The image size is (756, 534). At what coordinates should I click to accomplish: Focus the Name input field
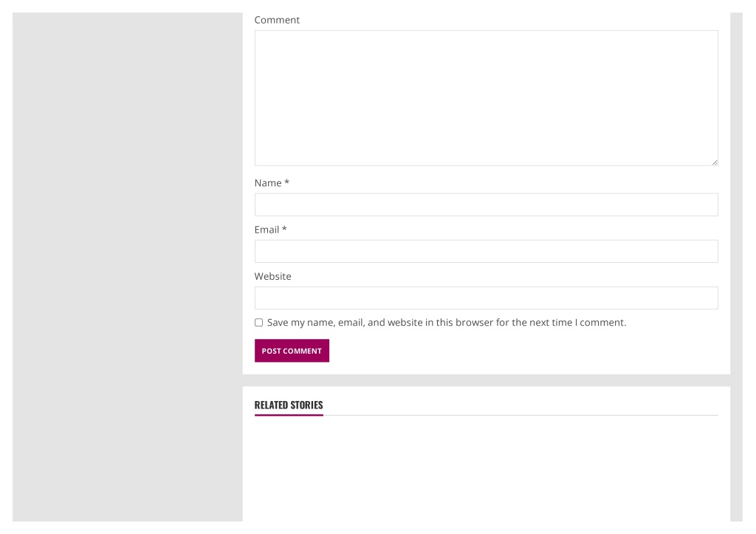coord(486,205)
